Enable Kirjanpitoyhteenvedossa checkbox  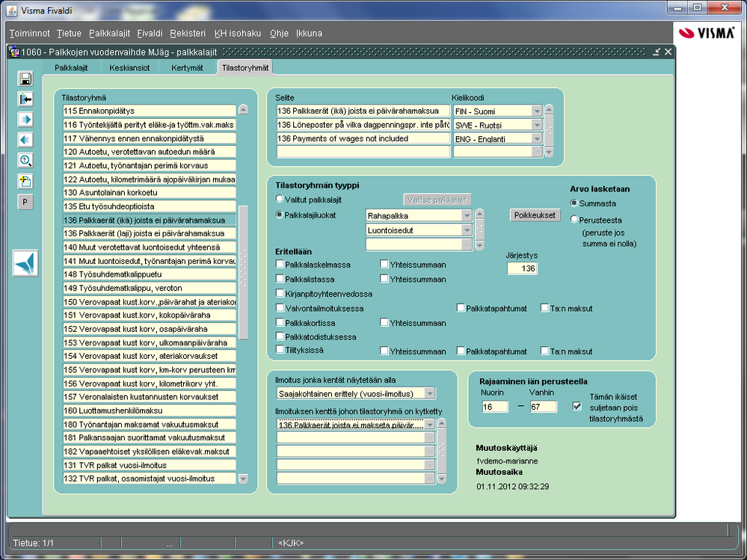coord(280,293)
